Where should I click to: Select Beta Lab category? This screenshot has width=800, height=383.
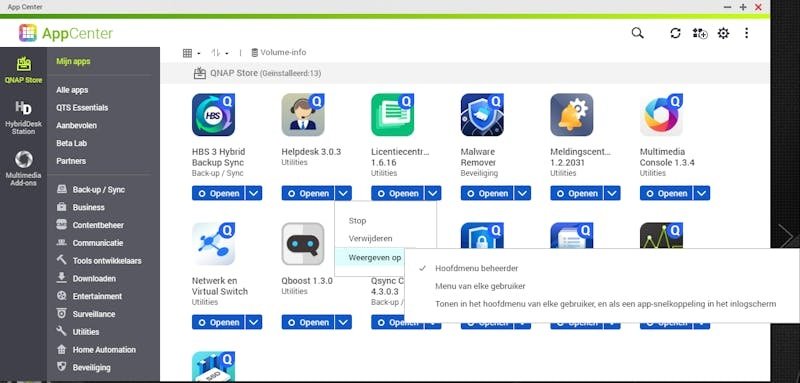pos(71,143)
